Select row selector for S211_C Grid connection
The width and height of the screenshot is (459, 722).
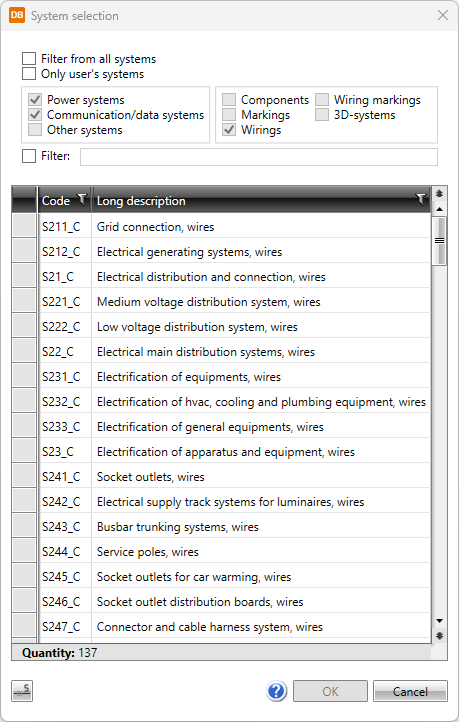(x=24, y=226)
